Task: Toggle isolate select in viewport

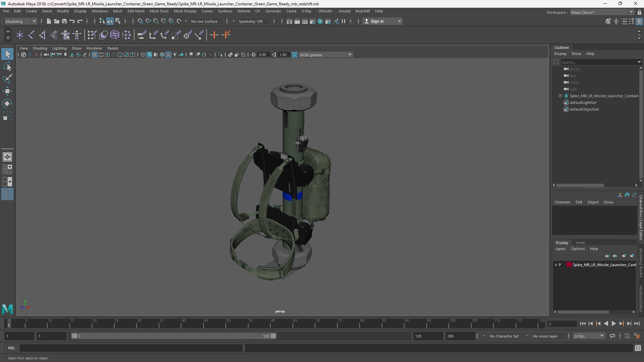Action: coord(220,55)
